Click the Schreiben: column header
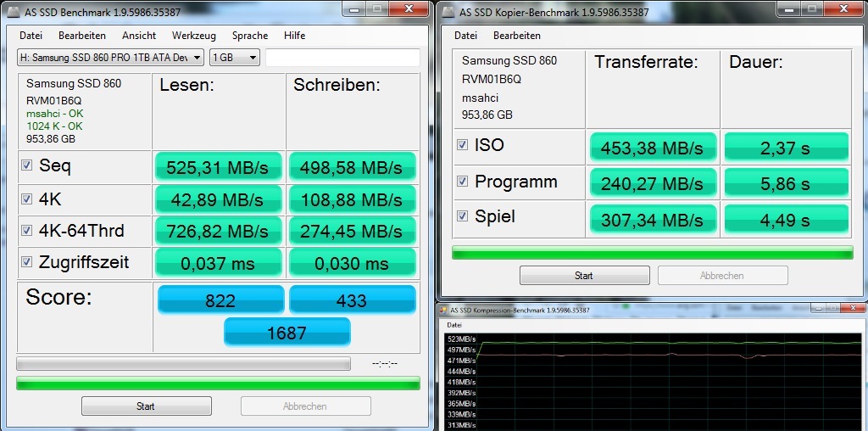This screenshot has width=868, height=431. 337,85
